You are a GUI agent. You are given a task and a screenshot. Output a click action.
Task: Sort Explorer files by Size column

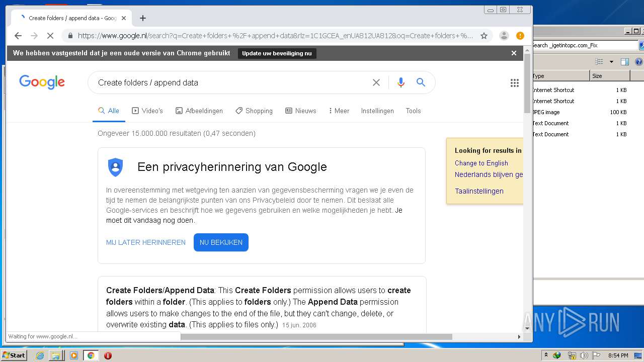tap(609, 76)
